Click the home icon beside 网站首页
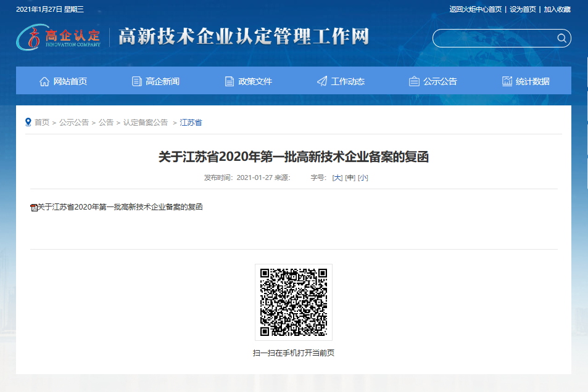 point(44,81)
